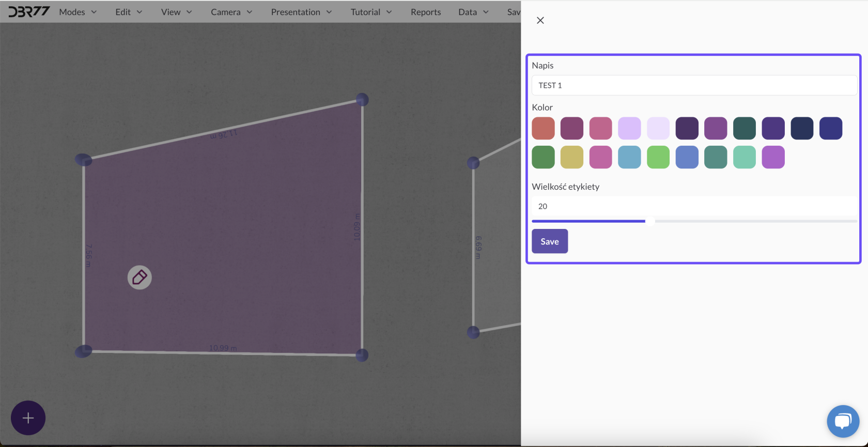Click the 10.99 m edge measurement label
This screenshot has height=447, width=868.
tap(223, 348)
